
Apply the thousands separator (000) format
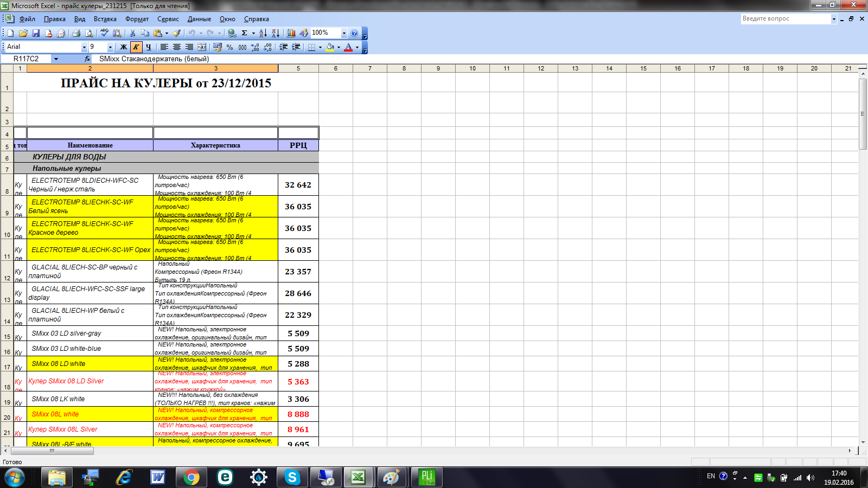point(242,47)
